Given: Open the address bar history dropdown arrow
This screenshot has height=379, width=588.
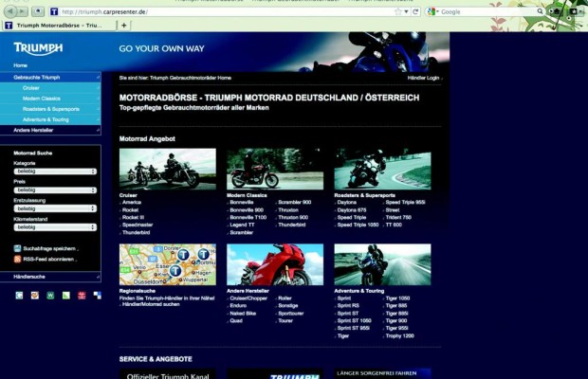Looking at the screenshot, I should (x=406, y=12).
